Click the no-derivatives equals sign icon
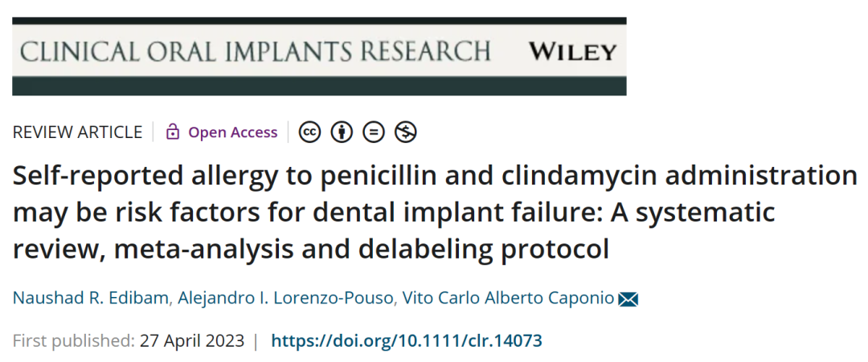 pyautogui.click(x=374, y=132)
